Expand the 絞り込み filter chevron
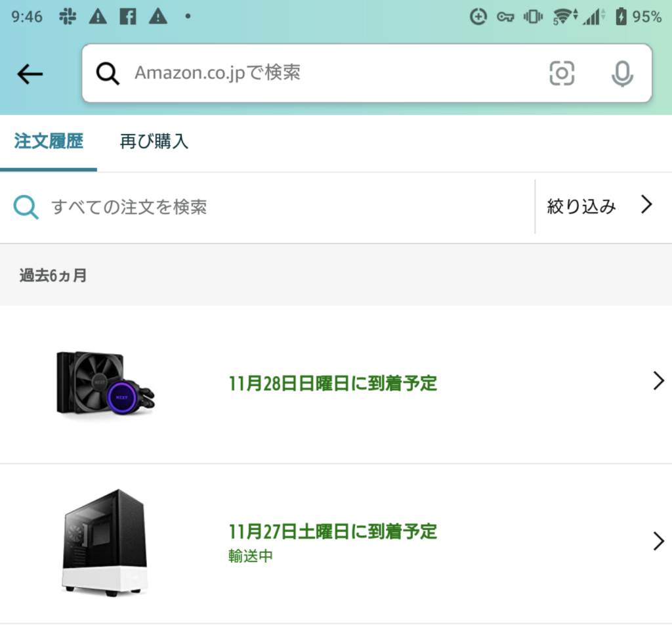Screen dimensions: 672x637 click(646, 206)
